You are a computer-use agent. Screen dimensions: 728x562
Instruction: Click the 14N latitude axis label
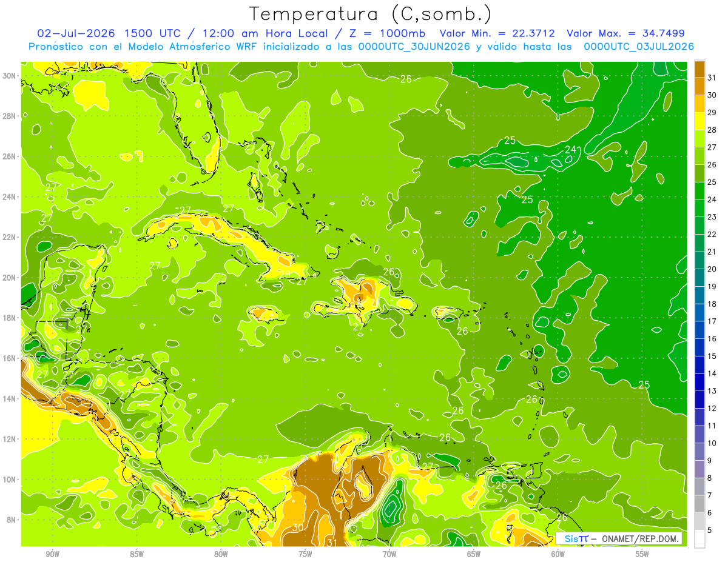click(9, 399)
